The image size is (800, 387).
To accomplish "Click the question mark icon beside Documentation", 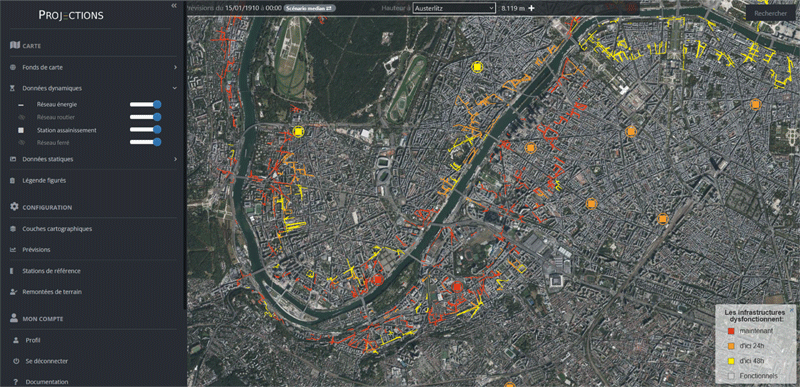I will [16, 381].
